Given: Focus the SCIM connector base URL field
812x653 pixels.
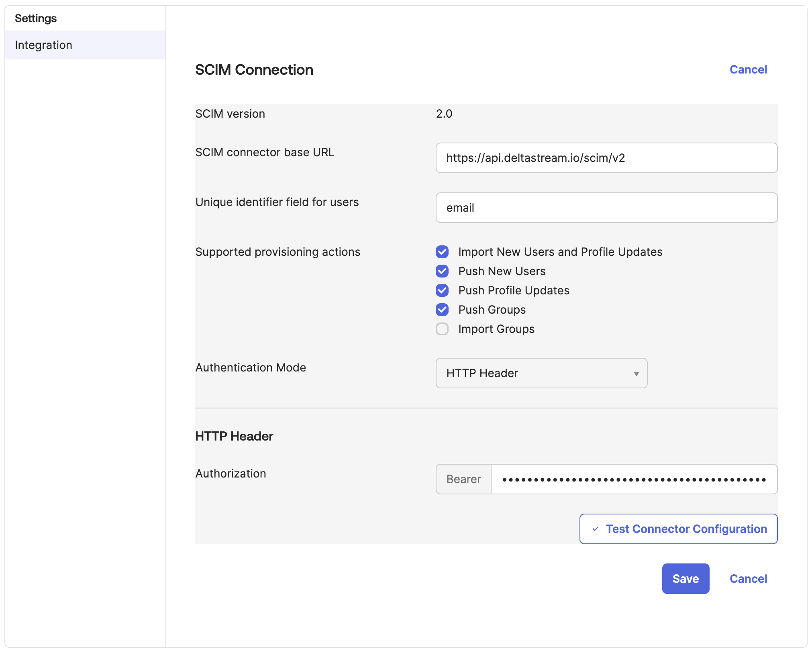Looking at the screenshot, I should click(x=606, y=158).
